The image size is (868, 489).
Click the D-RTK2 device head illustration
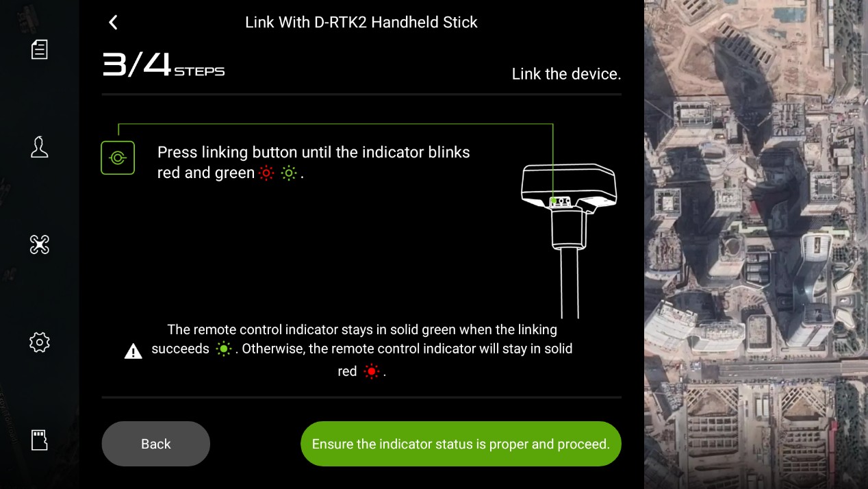point(569,186)
